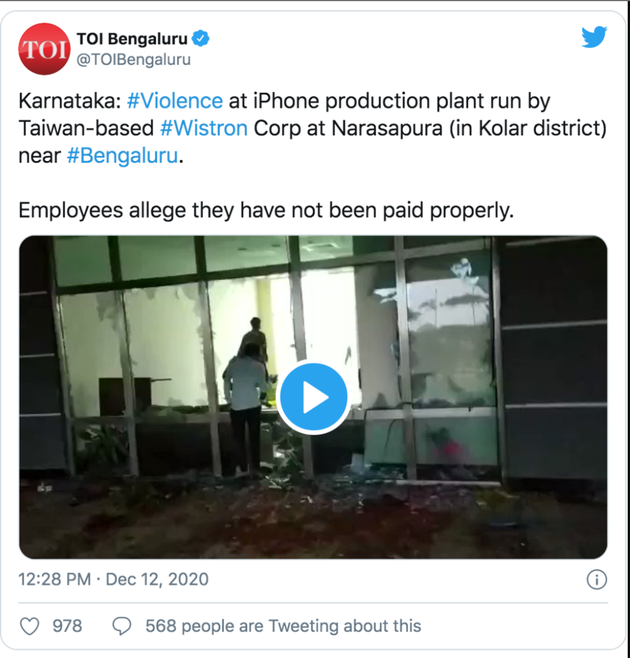This screenshot has width=630, height=658.
Task: Open the #Violence hashtag
Action: tap(175, 101)
